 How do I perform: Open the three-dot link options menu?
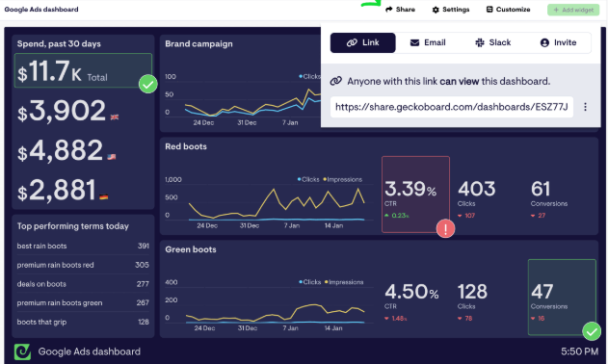click(x=585, y=107)
